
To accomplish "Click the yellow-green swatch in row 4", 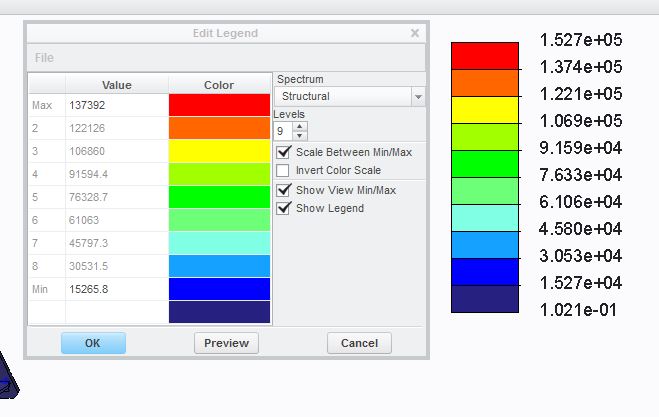I will [x=219, y=174].
